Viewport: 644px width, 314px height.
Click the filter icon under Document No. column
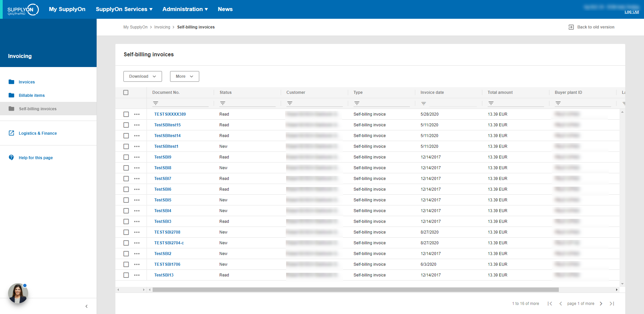[x=156, y=103]
